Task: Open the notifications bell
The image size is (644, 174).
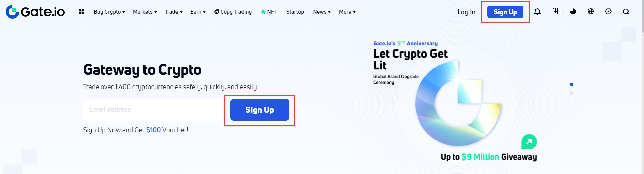Action: (x=537, y=12)
